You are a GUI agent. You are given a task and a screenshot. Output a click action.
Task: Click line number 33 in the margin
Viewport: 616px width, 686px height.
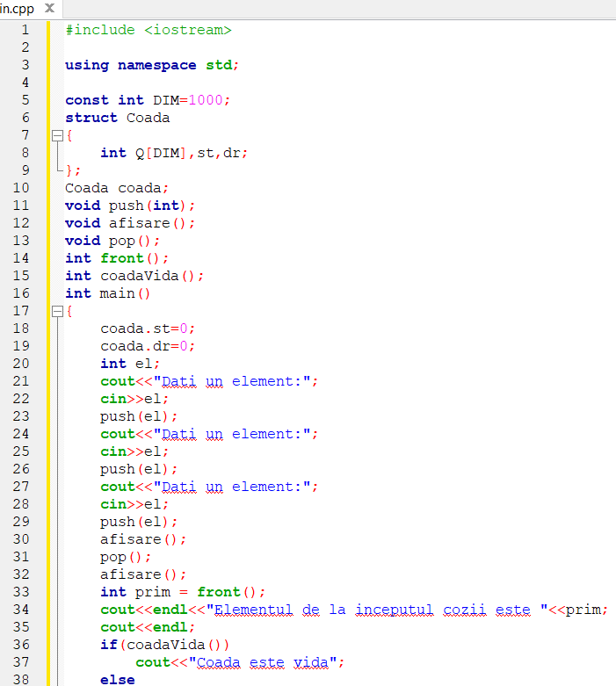pyautogui.click(x=21, y=592)
